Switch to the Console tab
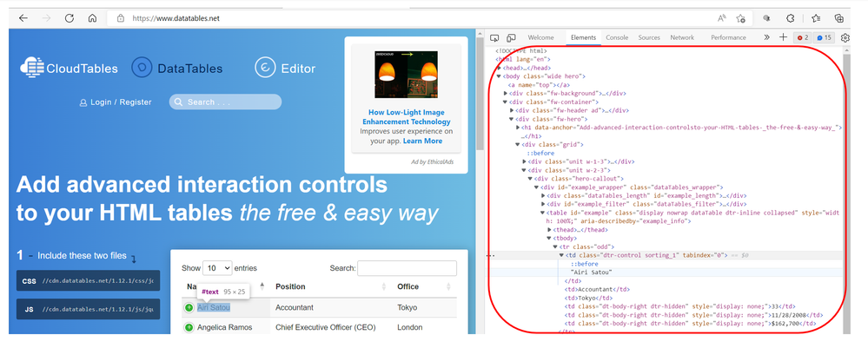The height and width of the screenshot is (348, 868). pyautogui.click(x=617, y=37)
